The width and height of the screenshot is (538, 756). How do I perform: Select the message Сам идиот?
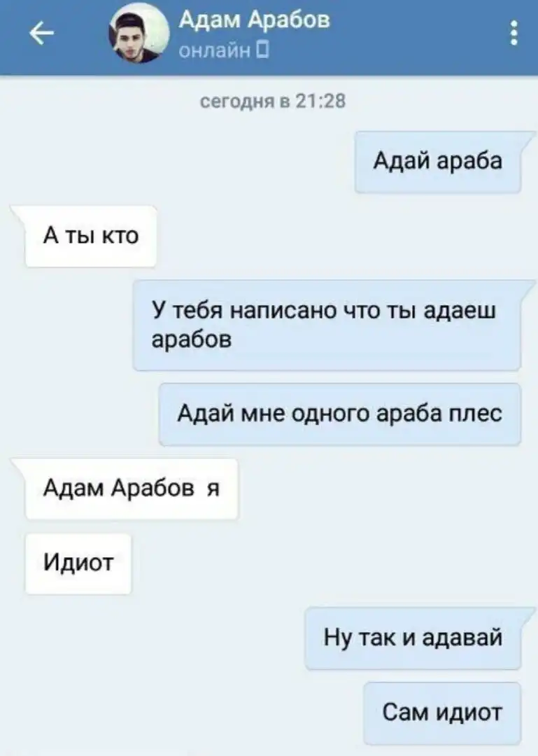coord(443,713)
